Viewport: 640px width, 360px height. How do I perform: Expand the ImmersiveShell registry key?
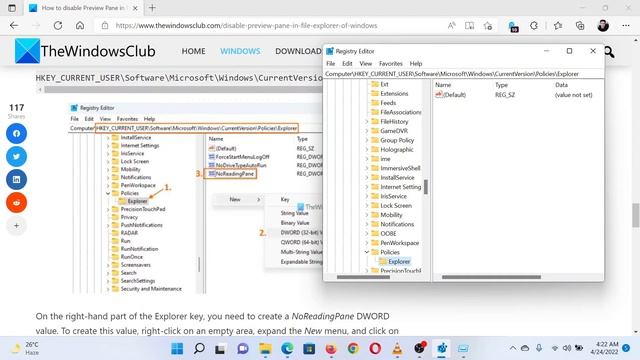click(x=367, y=168)
